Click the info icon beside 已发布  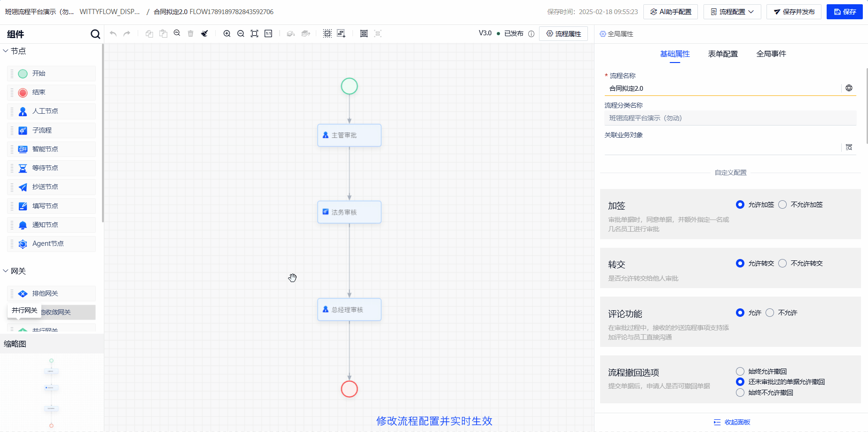pyautogui.click(x=531, y=34)
